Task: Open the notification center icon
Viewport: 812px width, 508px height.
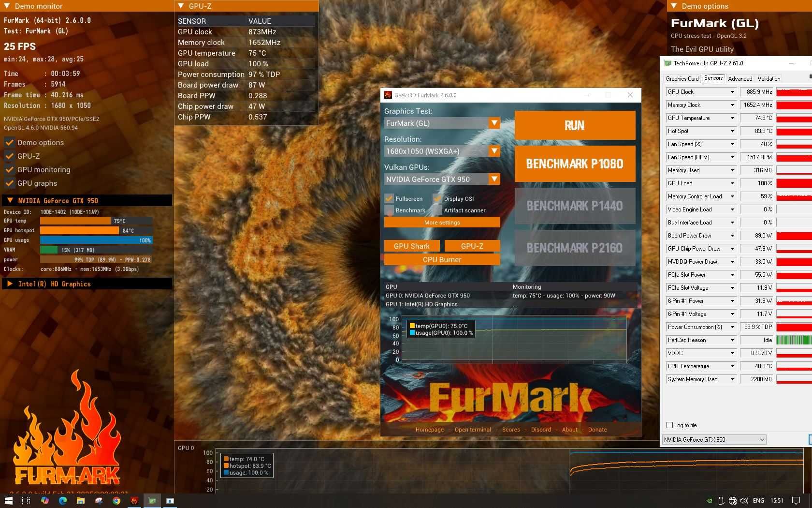Action: click(x=796, y=501)
